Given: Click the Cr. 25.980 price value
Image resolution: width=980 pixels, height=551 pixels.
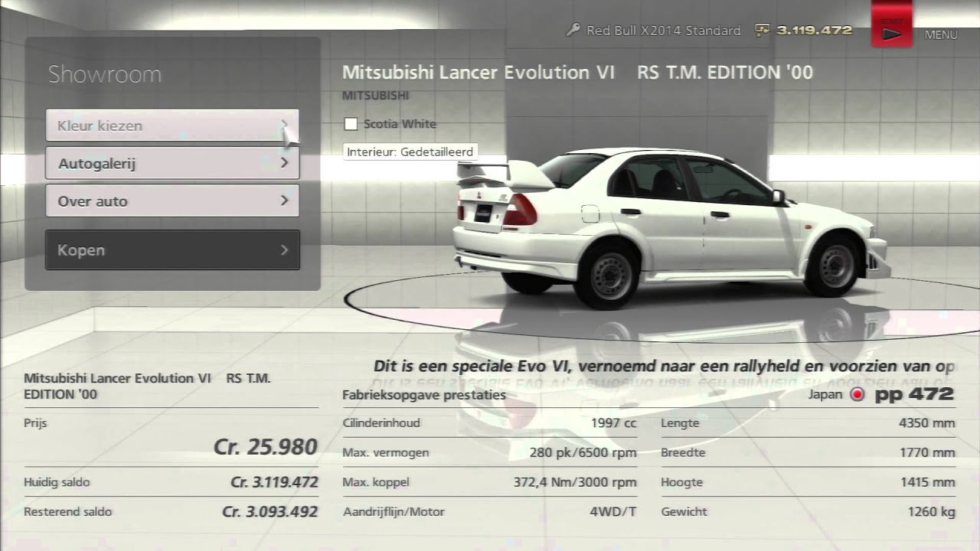Looking at the screenshot, I should tap(265, 447).
